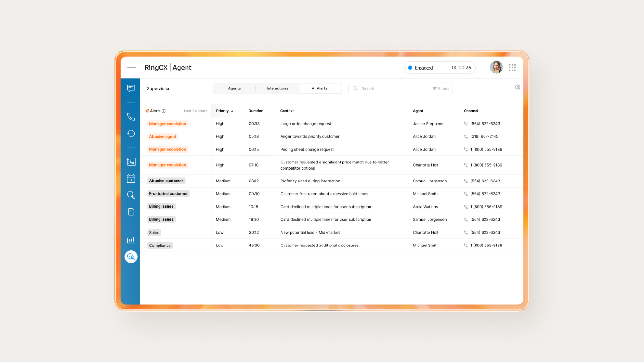
Task: Select the scheduling sidebar icon
Action: coord(131,178)
